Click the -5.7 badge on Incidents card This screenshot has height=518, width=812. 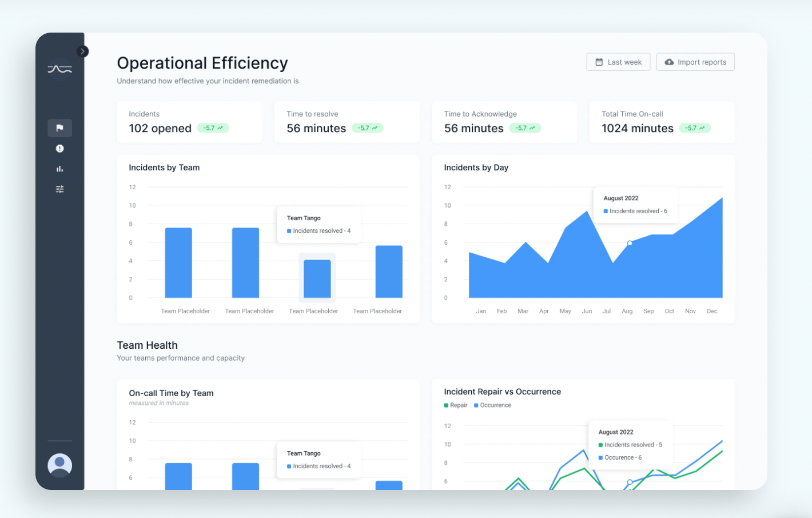(213, 128)
